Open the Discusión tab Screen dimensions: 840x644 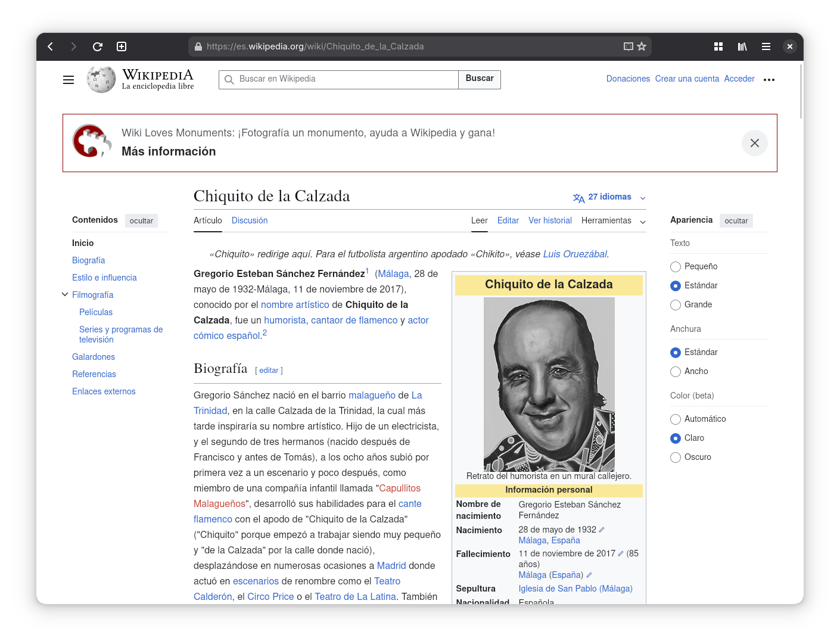(x=250, y=220)
